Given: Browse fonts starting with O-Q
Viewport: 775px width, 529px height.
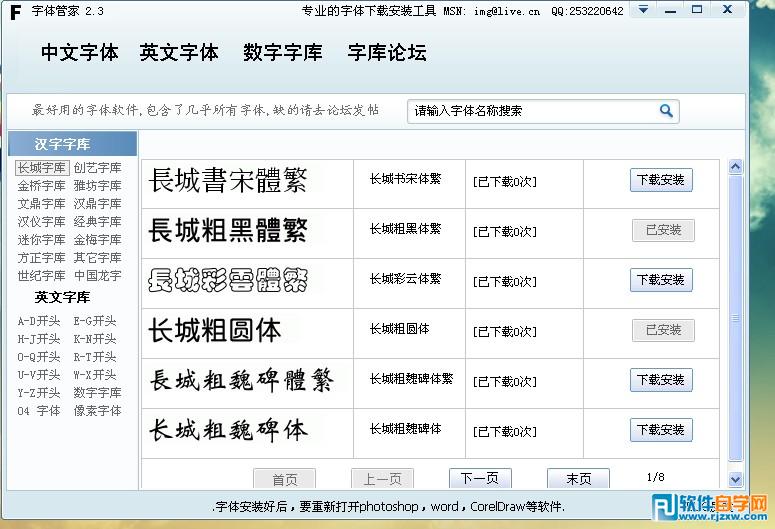Looking at the screenshot, I should tap(39, 356).
